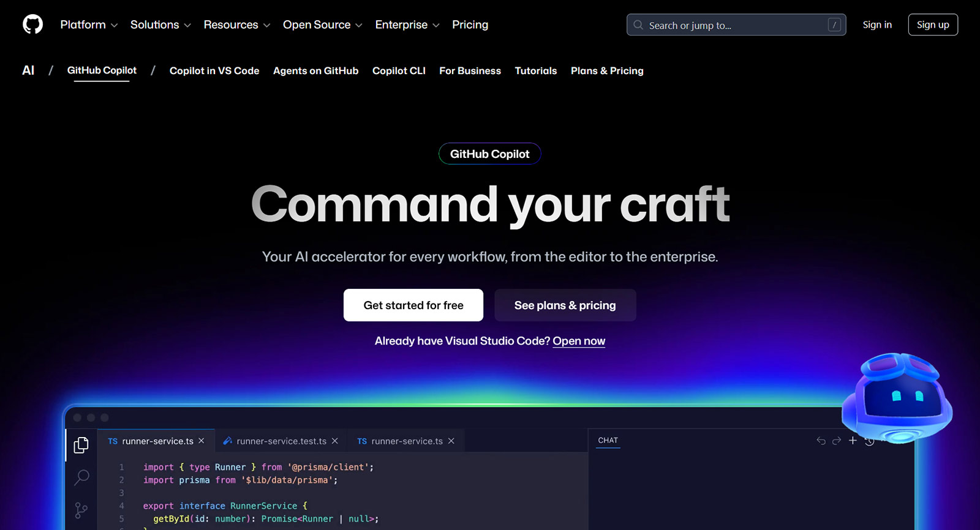Image resolution: width=980 pixels, height=530 pixels.
Task: Close the first runner-service.ts tab
Action: click(202, 441)
